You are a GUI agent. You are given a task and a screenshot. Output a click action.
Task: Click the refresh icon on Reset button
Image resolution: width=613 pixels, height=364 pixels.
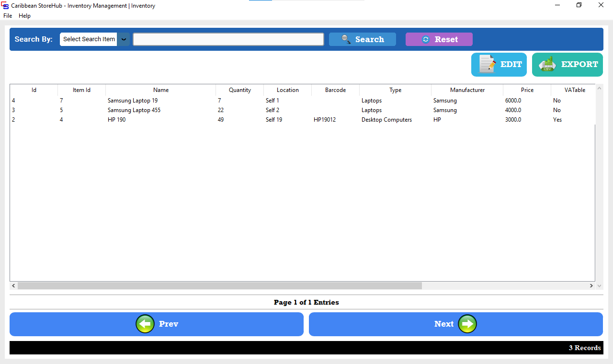[x=426, y=39]
